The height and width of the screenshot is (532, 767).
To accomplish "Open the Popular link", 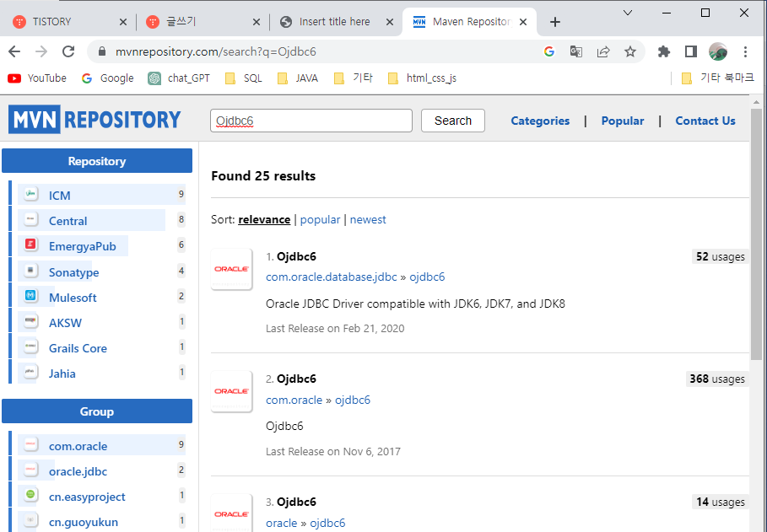I will (622, 121).
